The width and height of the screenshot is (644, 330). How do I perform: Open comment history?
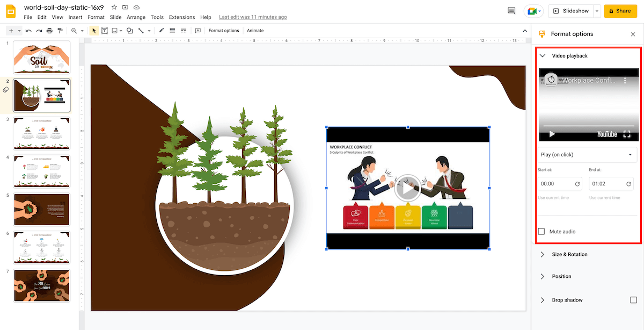point(511,11)
